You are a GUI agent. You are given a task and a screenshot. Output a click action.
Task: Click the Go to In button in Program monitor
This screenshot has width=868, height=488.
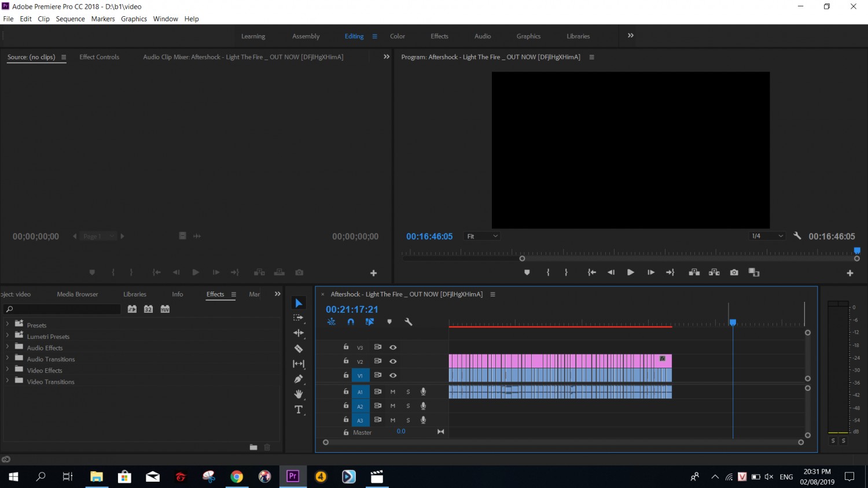[x=591, y=272]
